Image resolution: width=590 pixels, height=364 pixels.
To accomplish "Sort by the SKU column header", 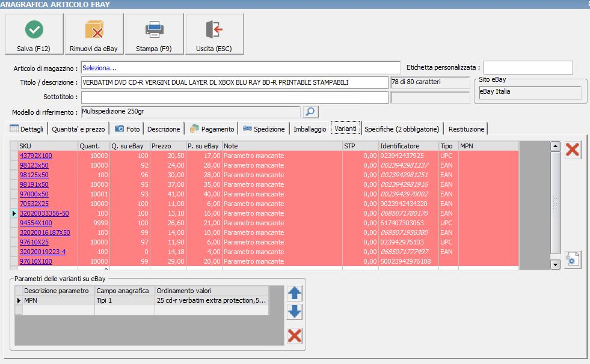I will point(48,146).
